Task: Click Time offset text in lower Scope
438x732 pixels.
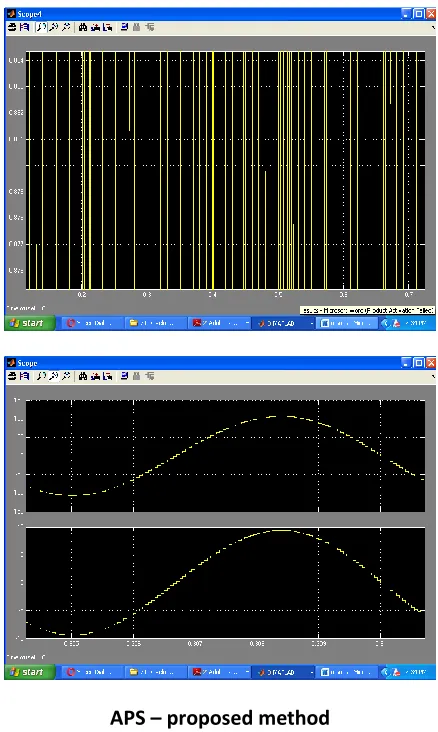Action: pyautogui.click(x=26, y=657)
